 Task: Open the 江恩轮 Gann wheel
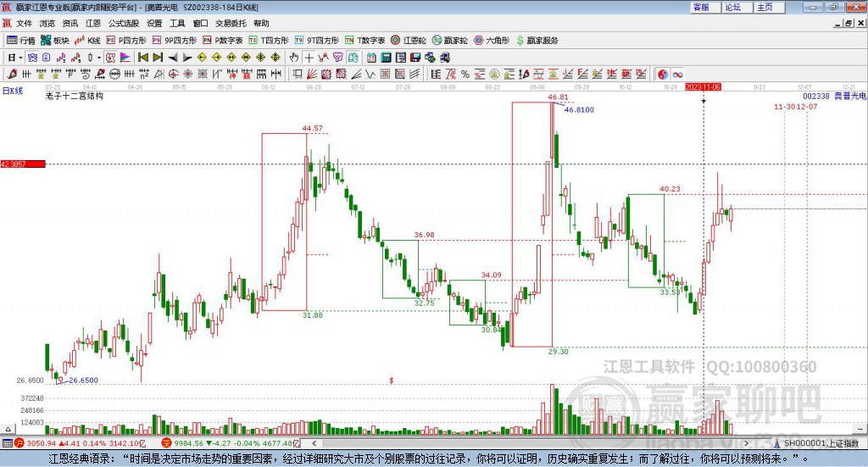coord(409,41)
